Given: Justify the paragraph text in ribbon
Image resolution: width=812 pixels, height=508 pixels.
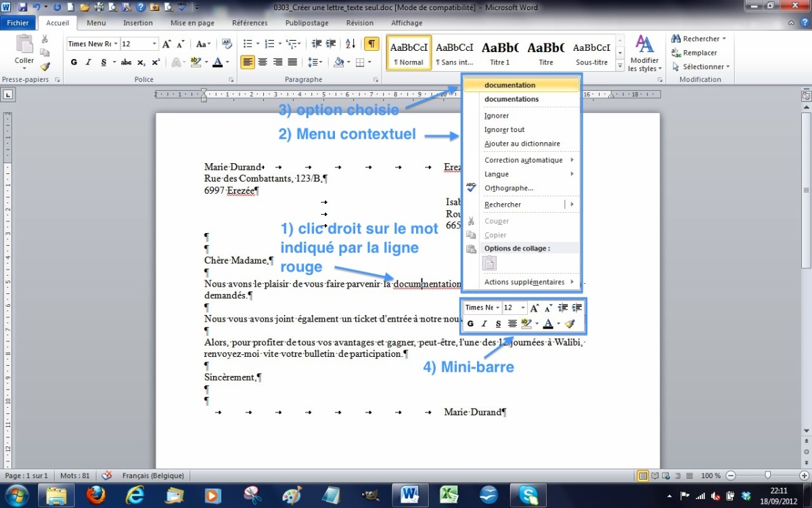Looking at the screenshot, I should 292,62.
